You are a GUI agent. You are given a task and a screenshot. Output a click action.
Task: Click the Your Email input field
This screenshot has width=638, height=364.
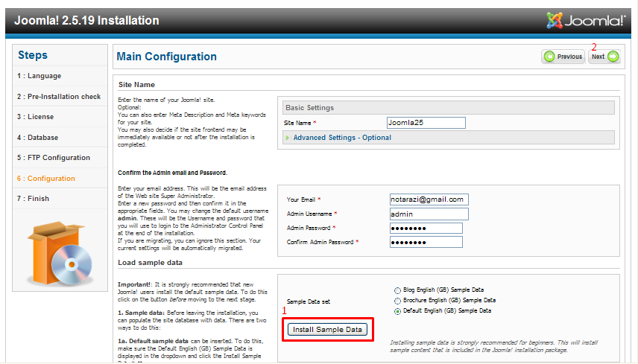pyautogui.click(x=429, y=199)
